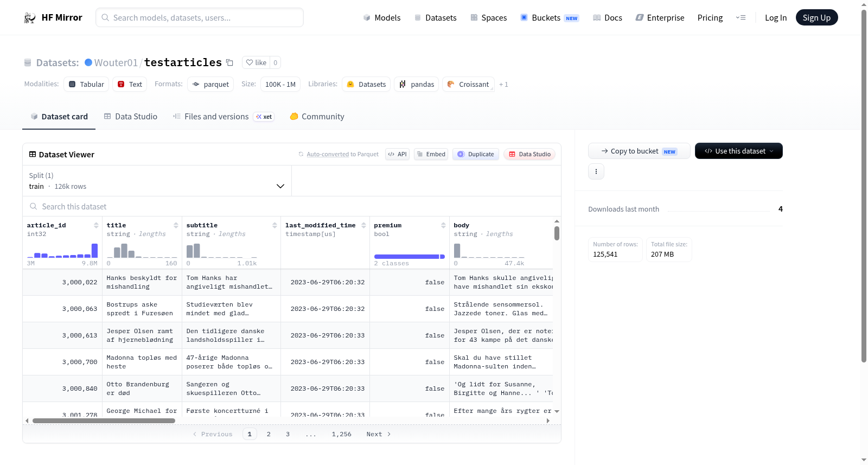
Task: Filter by the Text modality tag
Action: (x=130, y=84)
